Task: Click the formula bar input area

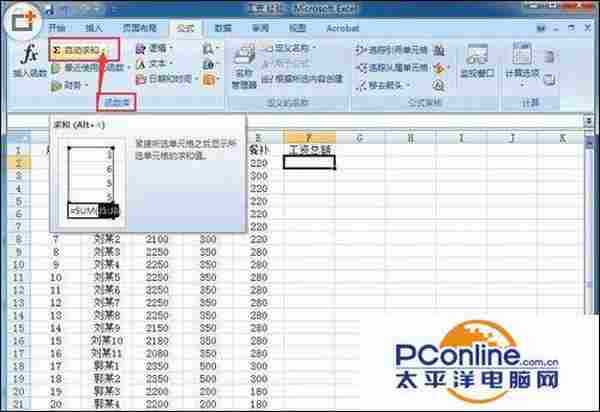Action: pyautogui.click(x=413, y=122)
